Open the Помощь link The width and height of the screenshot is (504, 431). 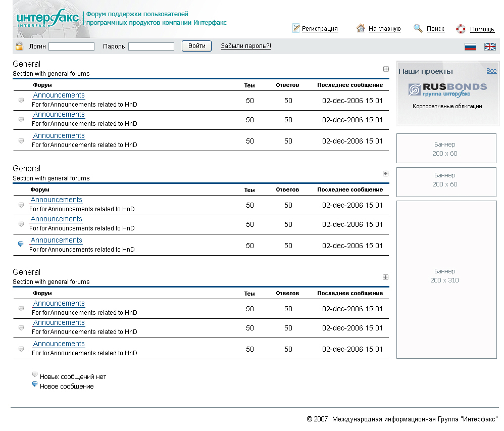tap(482, 29)
